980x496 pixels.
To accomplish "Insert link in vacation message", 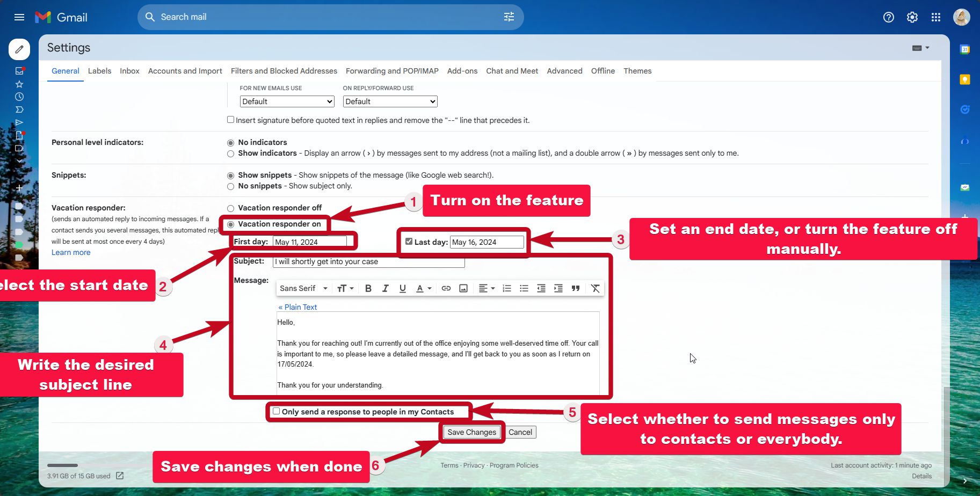I will point(446,288).
